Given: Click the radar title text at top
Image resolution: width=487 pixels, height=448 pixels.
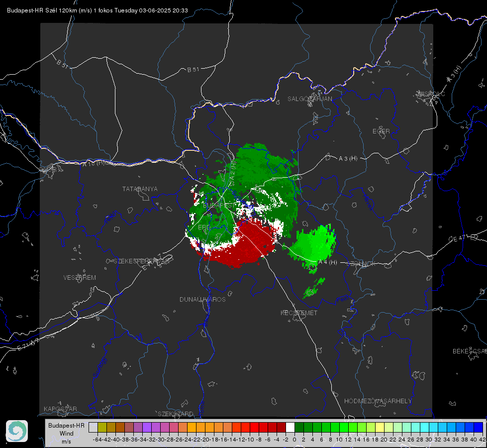Looking at the screenshot, I should point(97,10).
